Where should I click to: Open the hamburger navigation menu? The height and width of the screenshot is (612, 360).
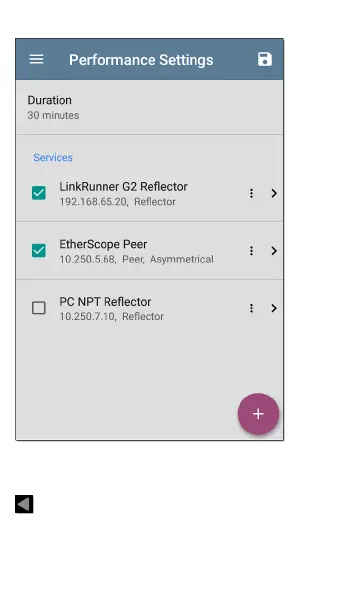tap(36, 59)
